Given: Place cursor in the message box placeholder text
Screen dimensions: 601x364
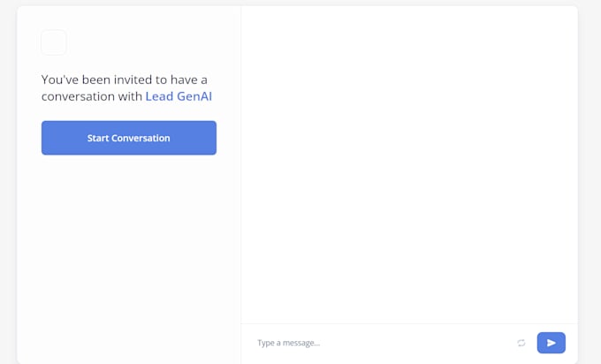Looking at the screenshot, I should tap(289, 343).
